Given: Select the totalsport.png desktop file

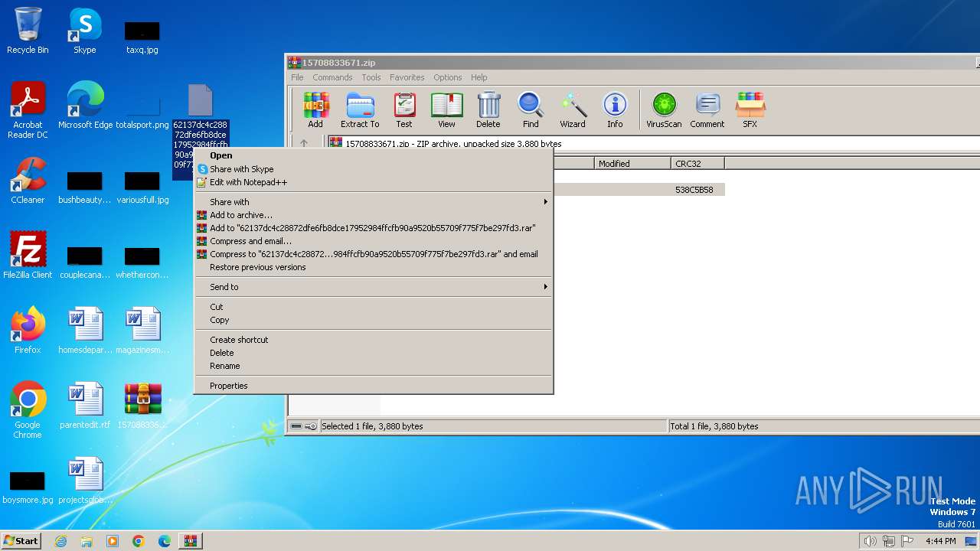Looking at the screenshot, I should pyautogui.click(x=142, y=111).
